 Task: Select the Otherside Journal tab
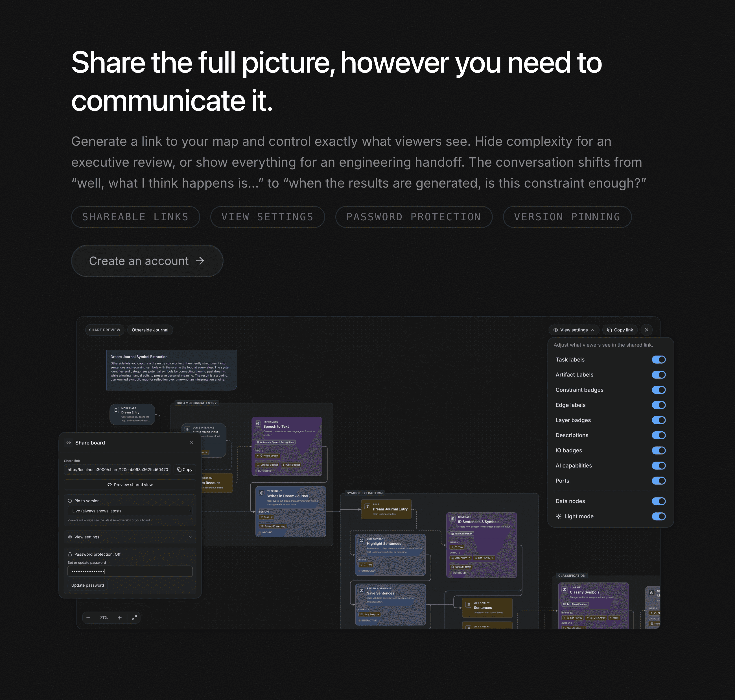150,330
